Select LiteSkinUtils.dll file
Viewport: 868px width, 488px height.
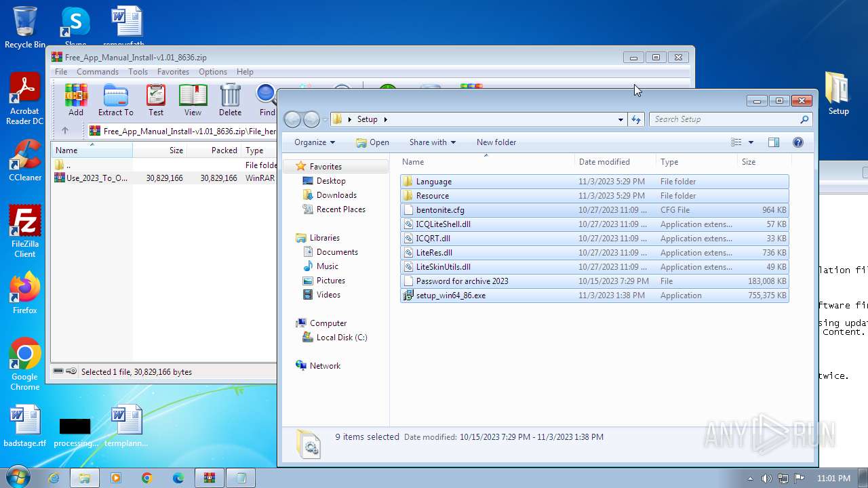click(x=594, y=267)
